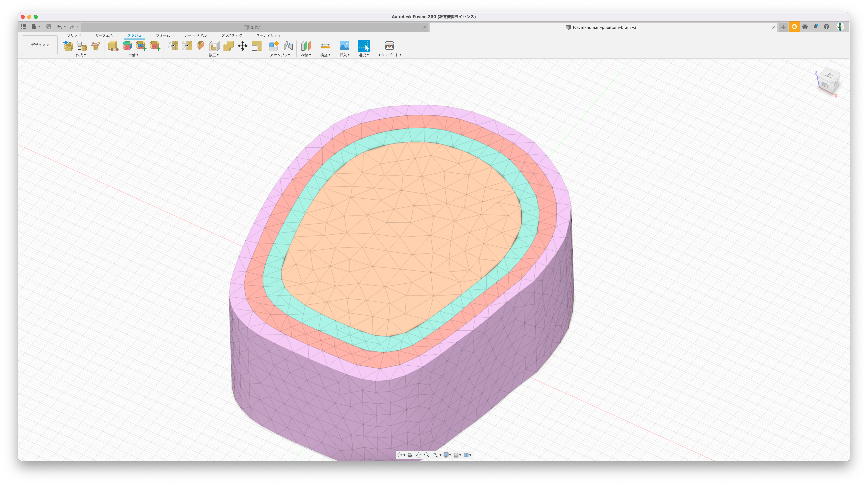Open the デザイン workspace dropdown
This screenshot has width=868, height=485.
[x=40, y=45]
